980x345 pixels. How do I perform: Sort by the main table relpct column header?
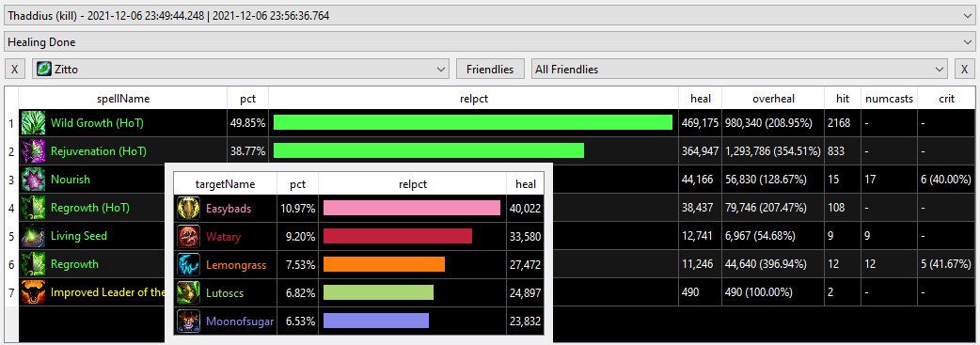click(474, 98)
